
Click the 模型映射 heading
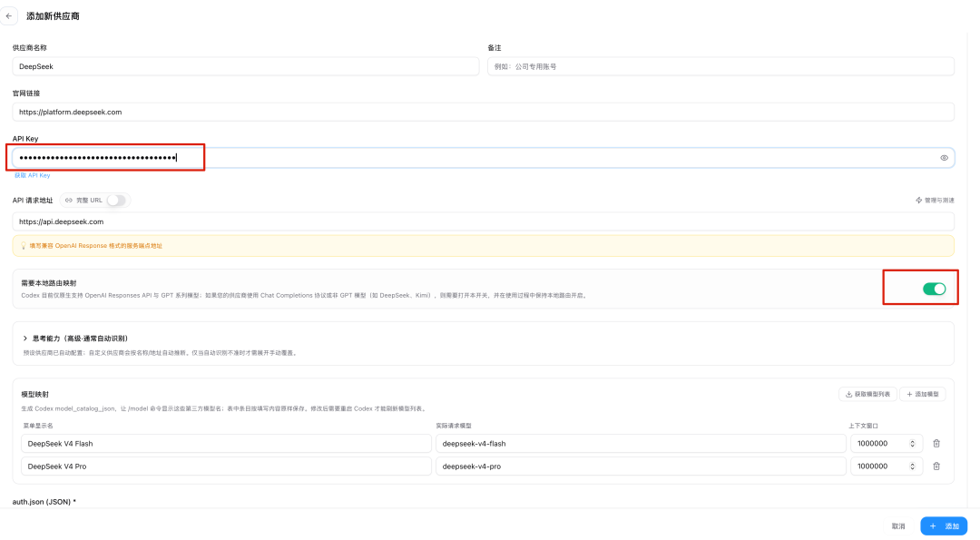coord(35,395)
